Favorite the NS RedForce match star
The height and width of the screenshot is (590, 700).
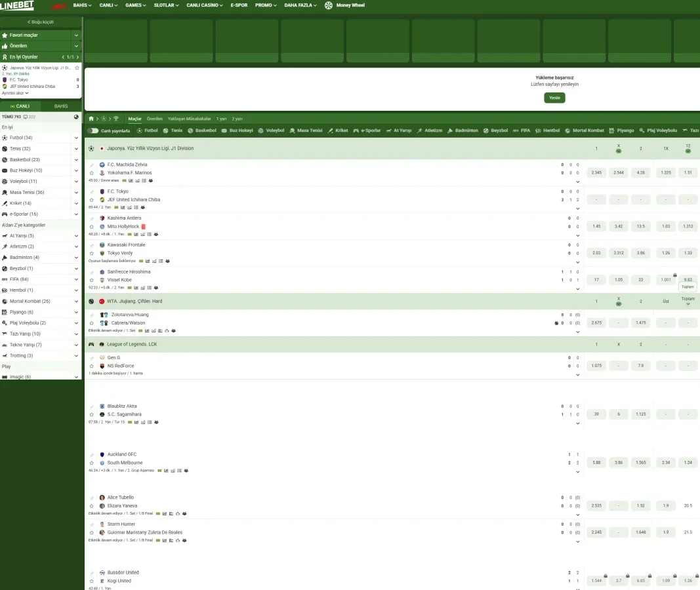tap(91, 366)
